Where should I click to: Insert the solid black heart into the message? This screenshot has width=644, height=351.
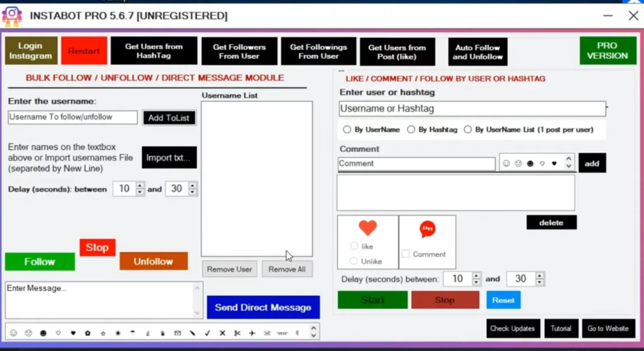73,333
